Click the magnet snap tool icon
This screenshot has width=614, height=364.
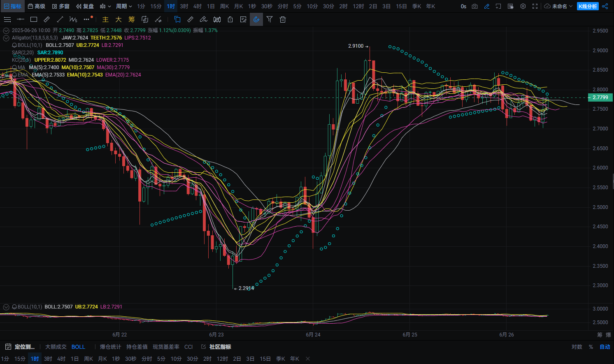tap(256, 19)
